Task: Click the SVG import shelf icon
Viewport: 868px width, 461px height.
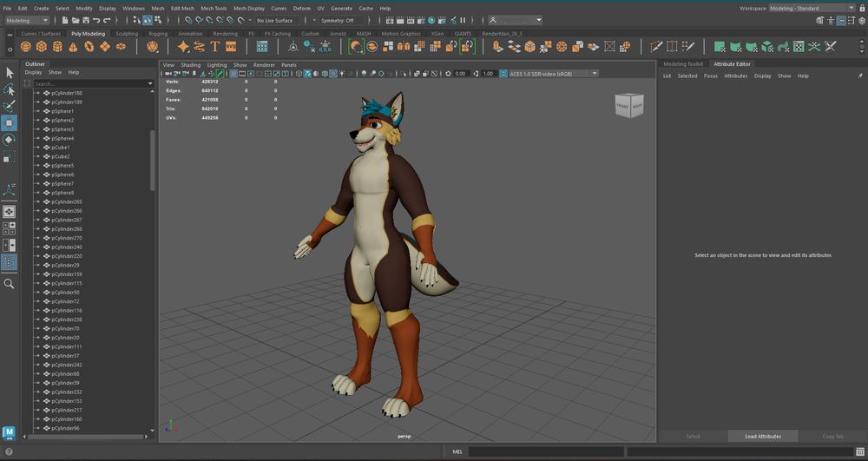Action: click(x=231, y=47)
